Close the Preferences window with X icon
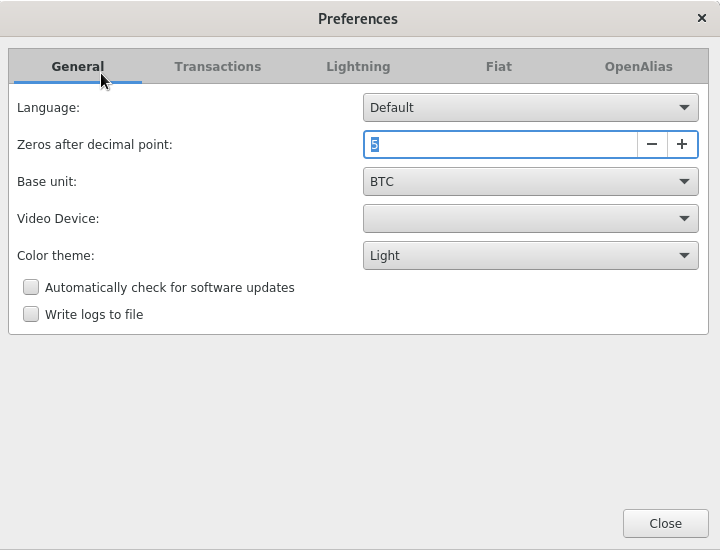720x550 pixels. pyautogui.click(x=702, y=18)
